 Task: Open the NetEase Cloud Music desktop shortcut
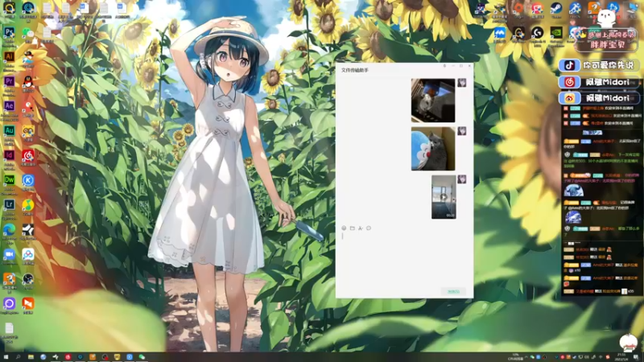click(28, 155)
